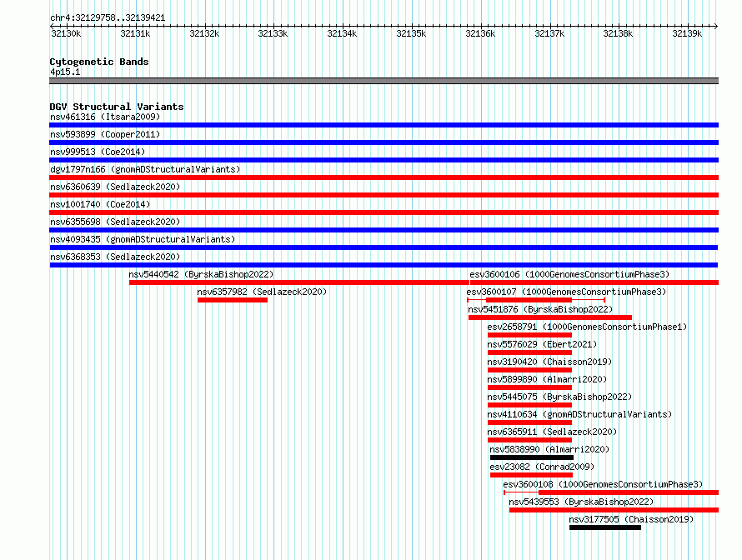Click the red bar under nsv6357982

pos(233,300)
